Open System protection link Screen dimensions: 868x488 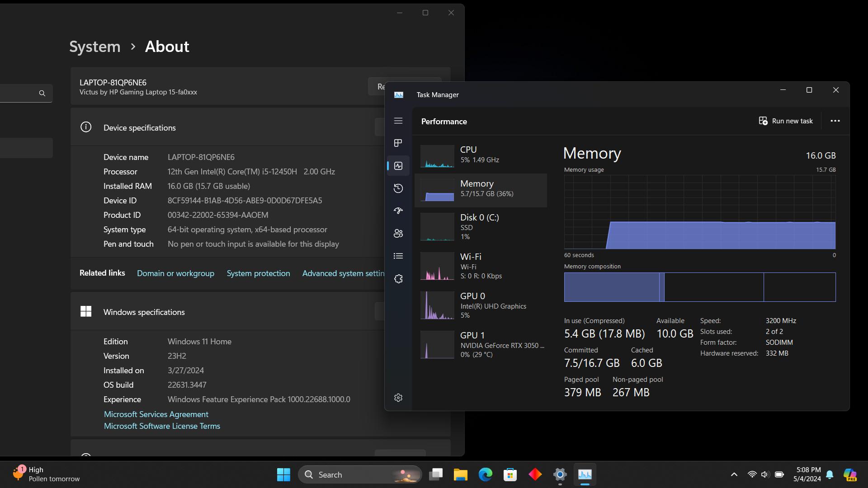tap(258, 273)
